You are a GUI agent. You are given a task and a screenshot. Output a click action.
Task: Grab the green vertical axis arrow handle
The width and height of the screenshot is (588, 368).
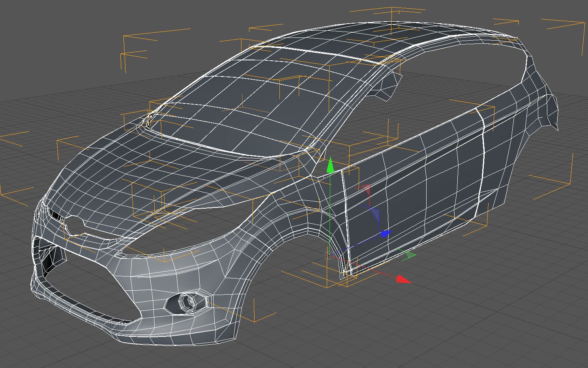coord(330,165)
